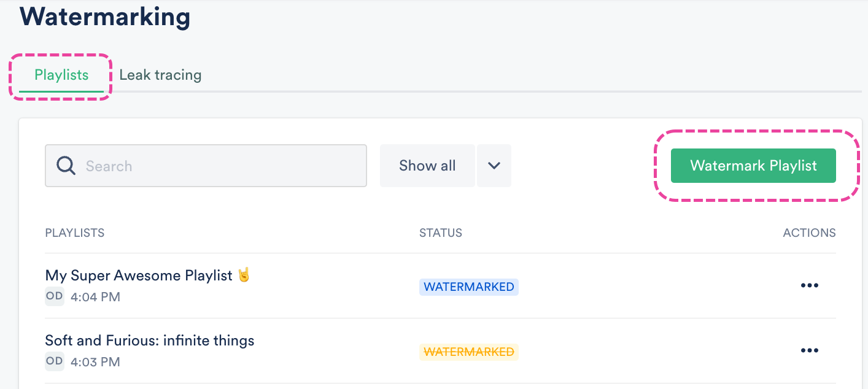
Task: Click OD badge under Soft and Furious
Action: coord(55,361)
